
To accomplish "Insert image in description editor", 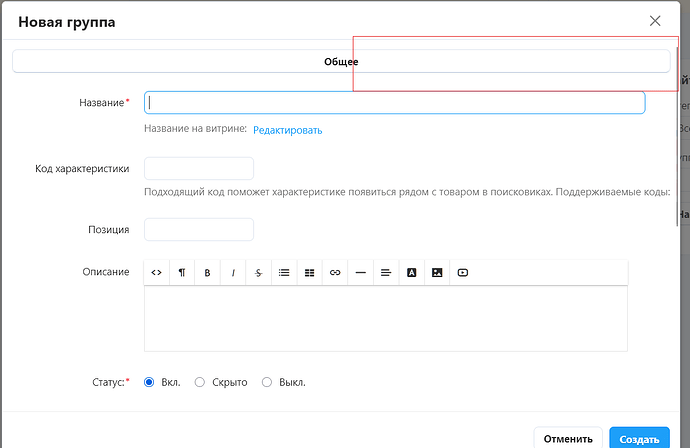I will (x=437, y=272).
